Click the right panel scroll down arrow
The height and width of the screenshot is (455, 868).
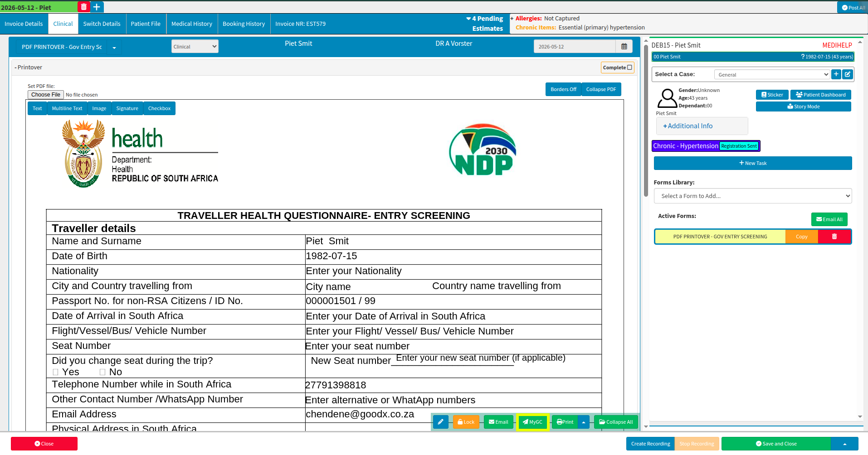(x=860, y=416)
